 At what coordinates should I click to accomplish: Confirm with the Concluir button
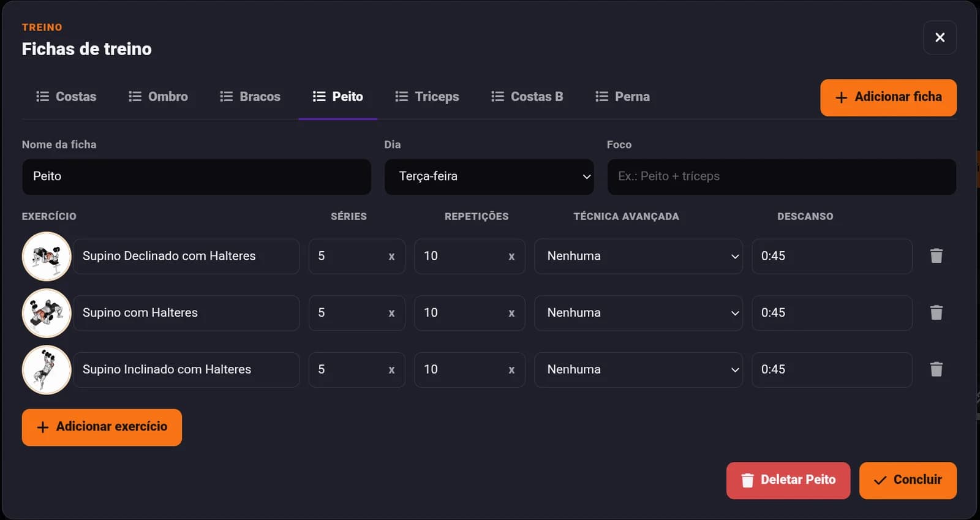908,481
